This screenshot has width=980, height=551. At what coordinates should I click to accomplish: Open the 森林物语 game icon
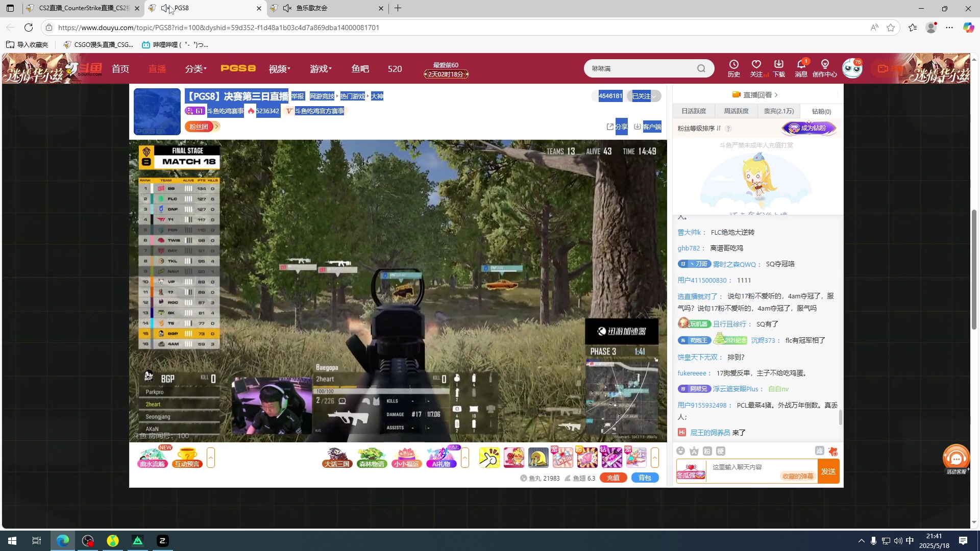372,457
